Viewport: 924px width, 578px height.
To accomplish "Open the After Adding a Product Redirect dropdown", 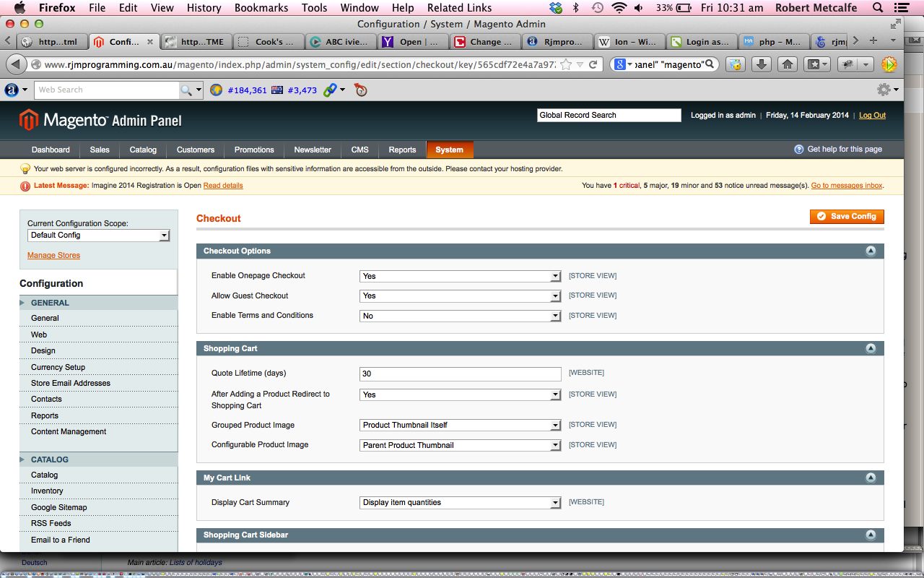I will pos(460,394).
